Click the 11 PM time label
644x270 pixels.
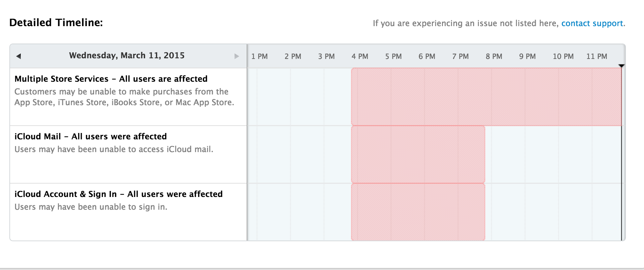(x=596, y=56)
